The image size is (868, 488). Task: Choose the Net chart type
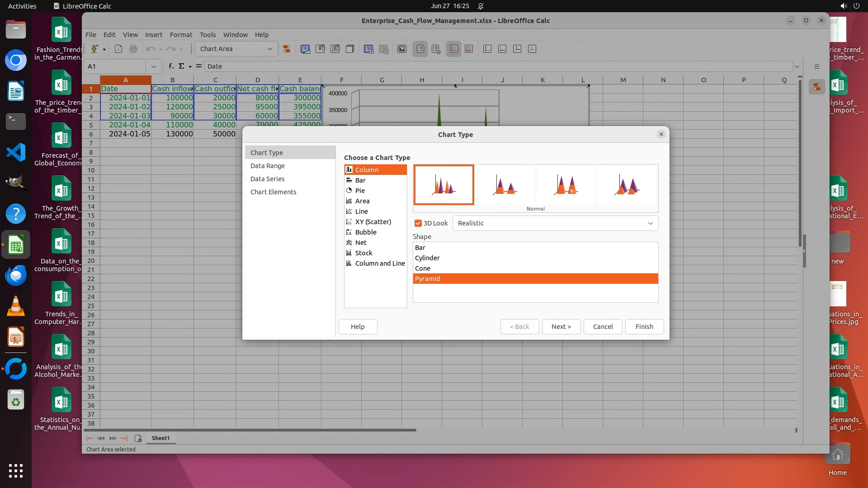tap(360, 243)
